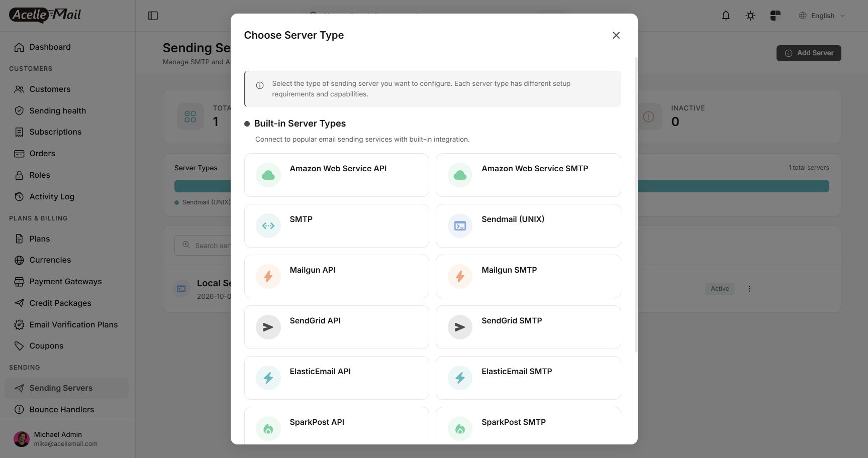The width and height of the screenshot is (868, 458).
Task: Click the "1 total servers" text
Action: pyautogui.click(x=809, y=168)
